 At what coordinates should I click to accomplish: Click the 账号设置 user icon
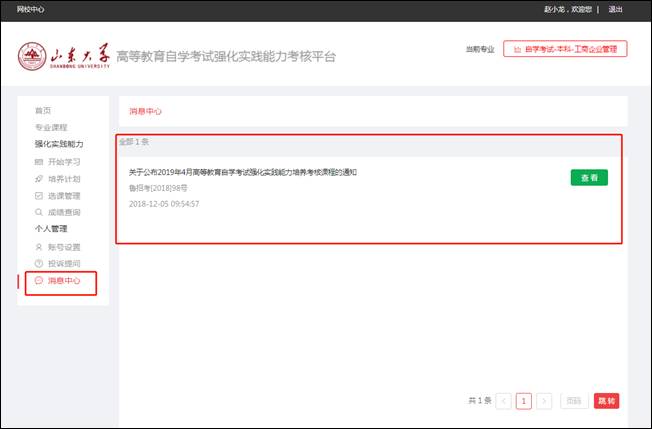(39, 246)
